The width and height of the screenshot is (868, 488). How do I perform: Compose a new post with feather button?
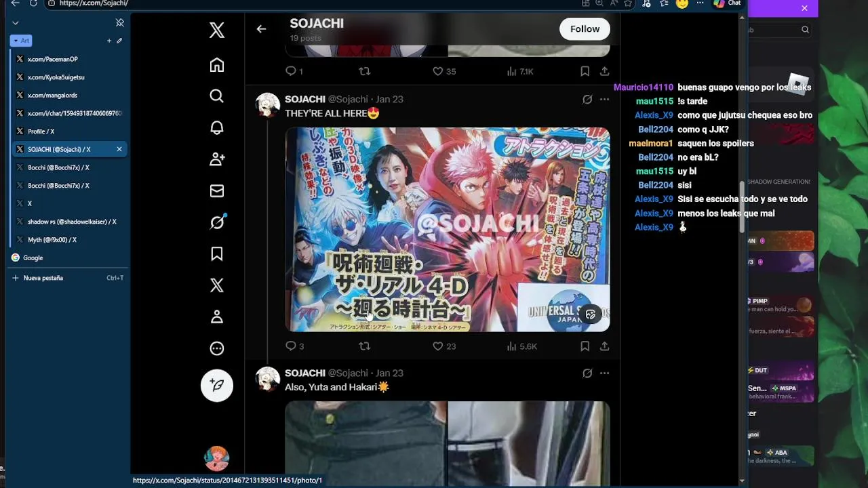217,385
